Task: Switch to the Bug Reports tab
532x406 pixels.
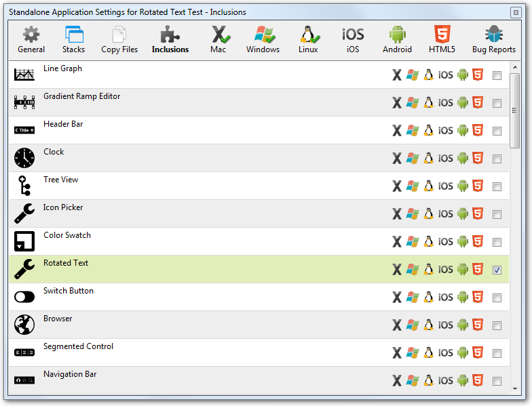Action: click(493, 39)
